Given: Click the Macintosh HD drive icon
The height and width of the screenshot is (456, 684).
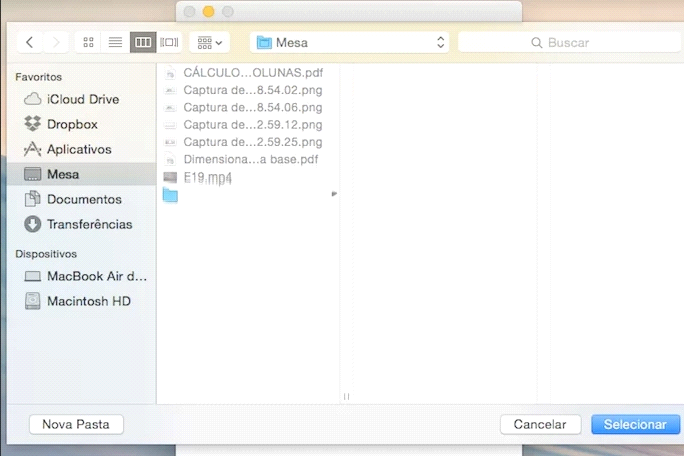Looking at the screenshot, I should click(32, 301).
